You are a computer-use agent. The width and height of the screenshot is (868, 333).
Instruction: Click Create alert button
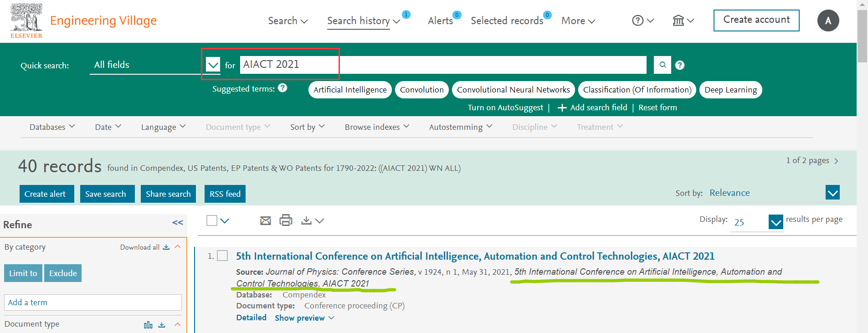click(x=46, y=194)
